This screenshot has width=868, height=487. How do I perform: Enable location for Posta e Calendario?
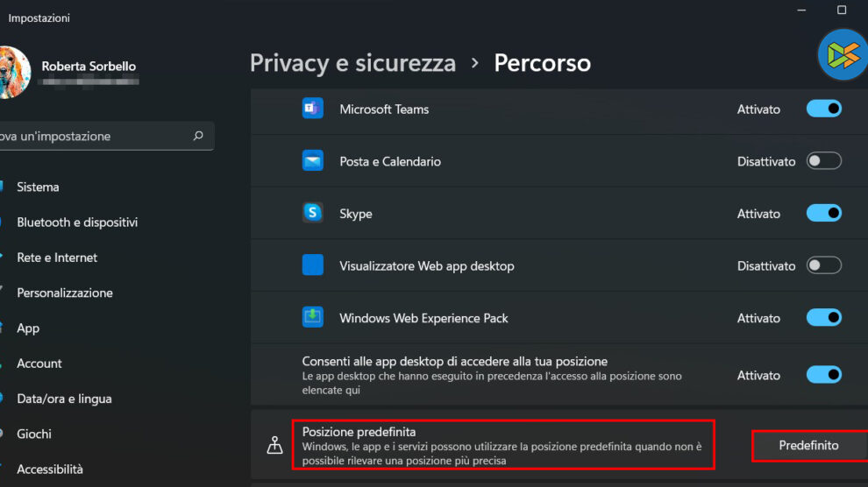click(823, 161)
